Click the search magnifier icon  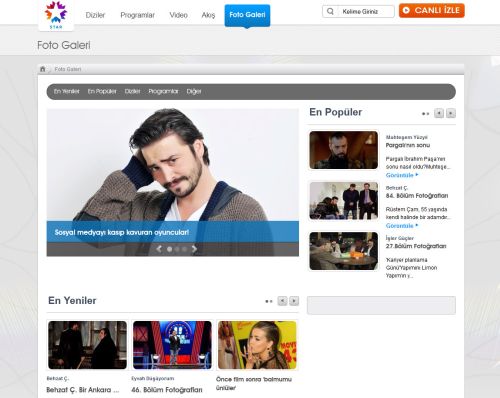(330, 11)
